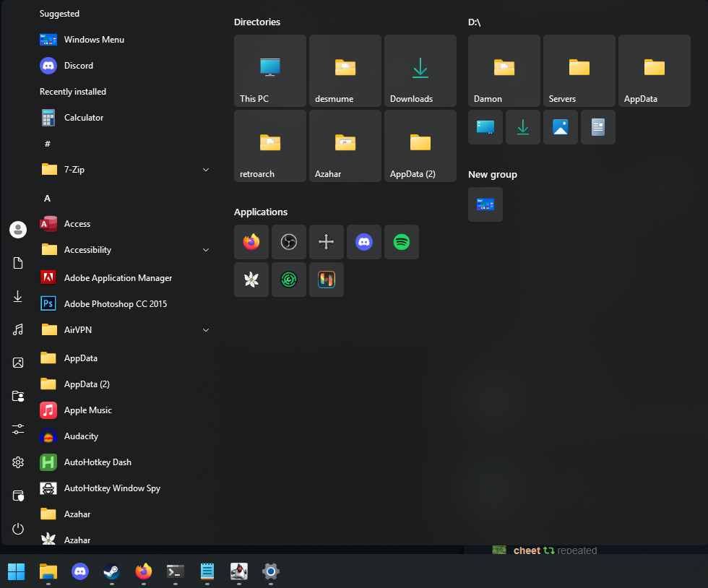Open Adobe Photoshop CC 2015 from the app list
This screenshot has width=708, height=588.
point(115,304)
